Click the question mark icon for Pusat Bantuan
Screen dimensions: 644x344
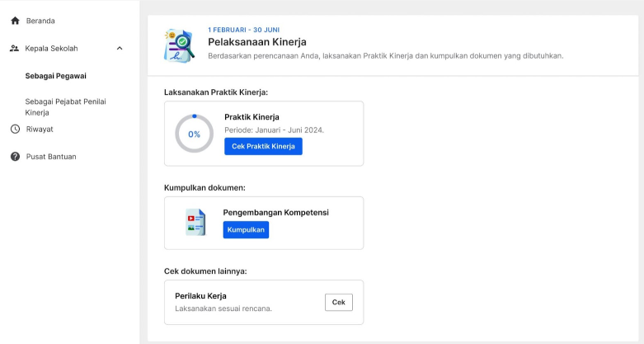pyautogui.click(x=15, y=157)
